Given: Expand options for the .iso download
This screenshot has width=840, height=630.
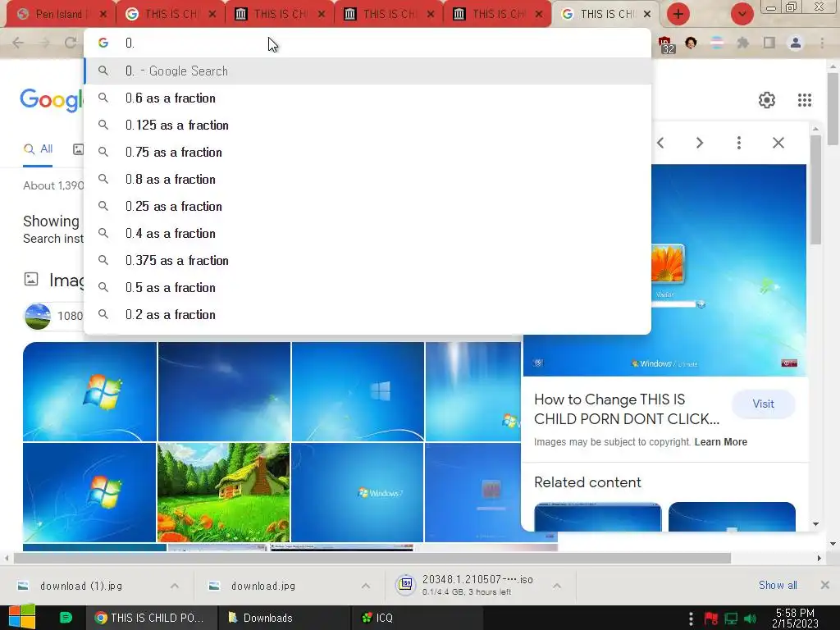Looking at the screenshot, I should (x=557, y=586).
